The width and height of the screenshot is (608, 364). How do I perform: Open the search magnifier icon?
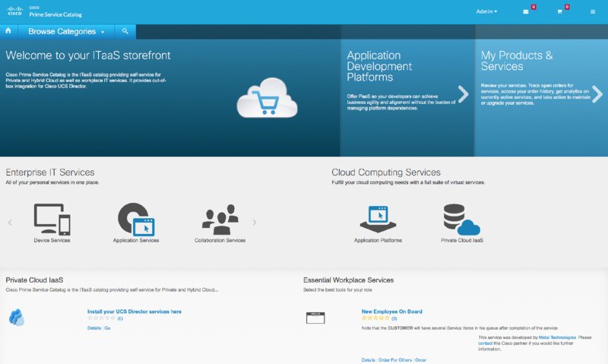(x=125, y=31)
